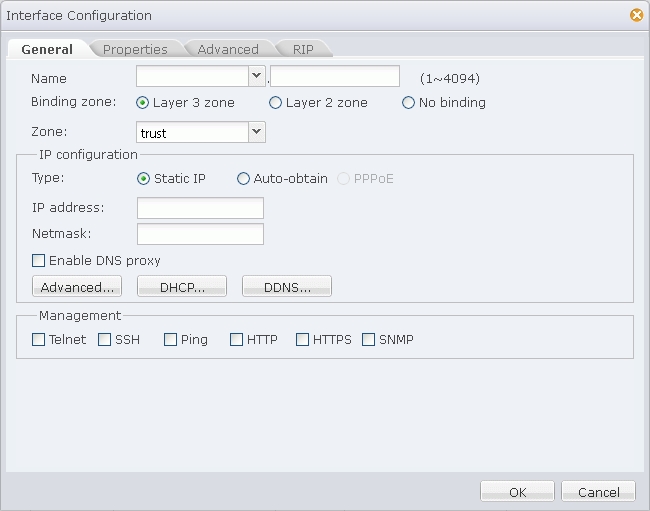
Task: Enable the DNS proxy checkbox
Action: click(x=39, y=261)
